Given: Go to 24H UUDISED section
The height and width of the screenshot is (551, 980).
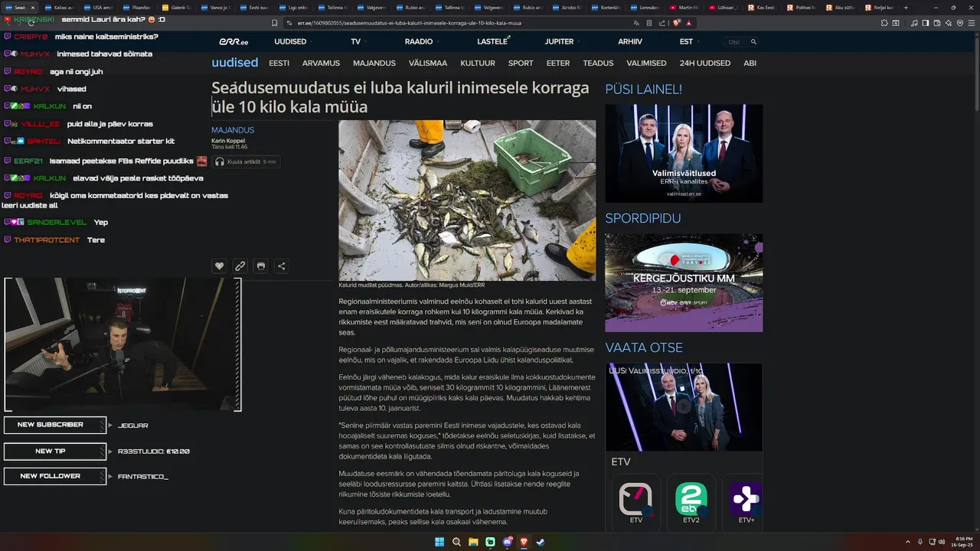Looking at the screenshot, I should [704, 63].
